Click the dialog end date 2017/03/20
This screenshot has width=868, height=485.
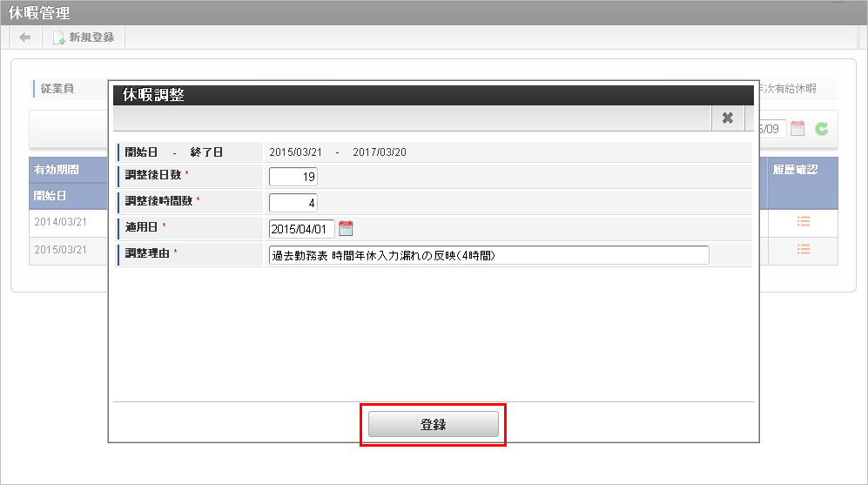tap(380, 152)
